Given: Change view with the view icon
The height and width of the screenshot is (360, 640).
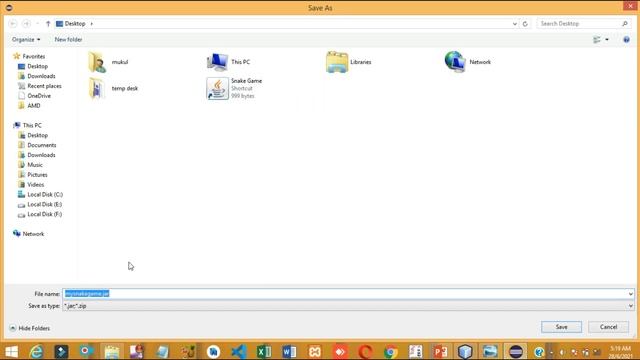Looking at the screenshot, I should pos(597,40).
